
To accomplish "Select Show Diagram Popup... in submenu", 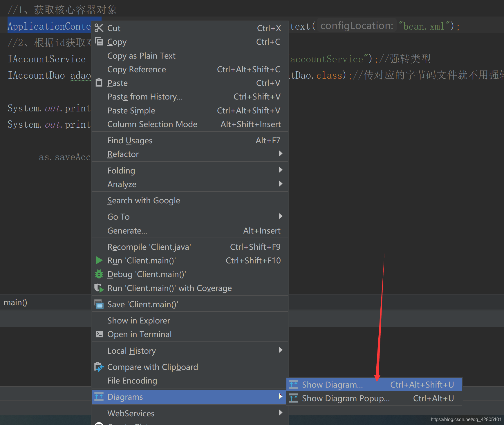I will tap(374, 398).
